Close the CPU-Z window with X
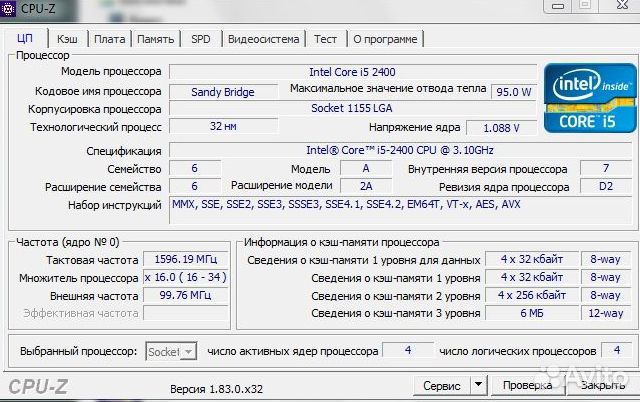This screenshot has width=640, height=402. (x=622, y=5)
